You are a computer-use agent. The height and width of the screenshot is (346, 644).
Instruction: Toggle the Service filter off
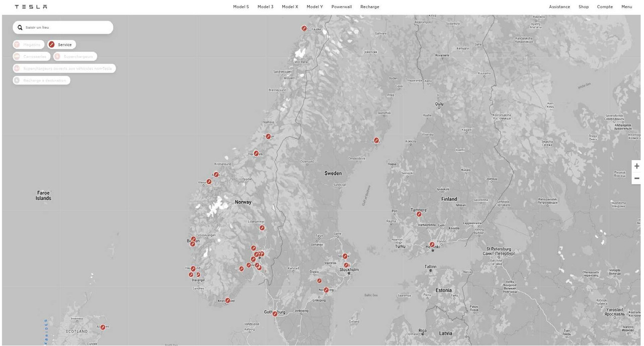click(61, 44)
